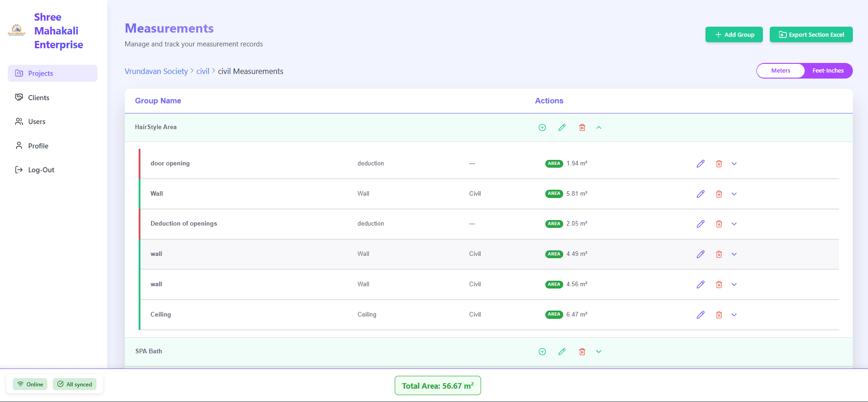868x402 pixels.
Task: Expand the door opening row details
Action: coord(734,164)
